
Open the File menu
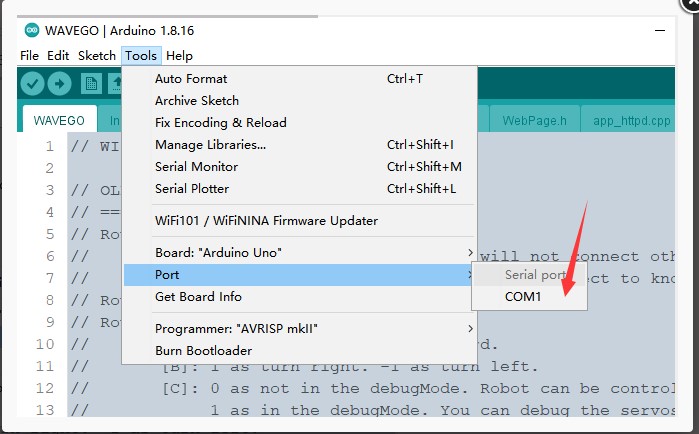tap(29, 56)
